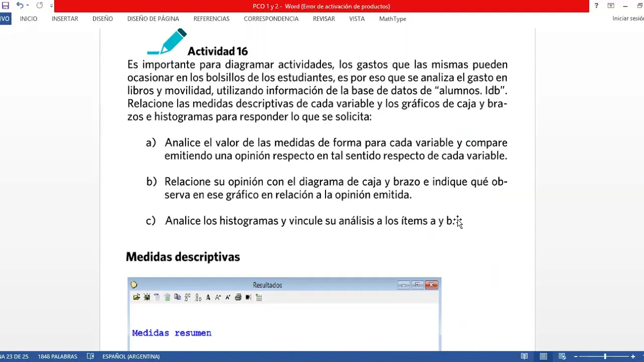Click the second toolbar icon in Resultados

[147, 297]
